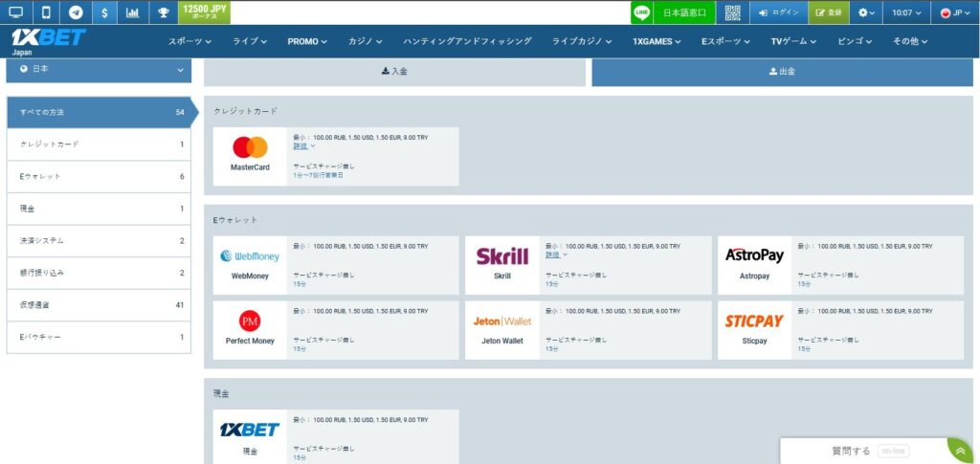Open the PROMO menu
The height and width of the screenshot is (464, 980).
pos(307,41)
